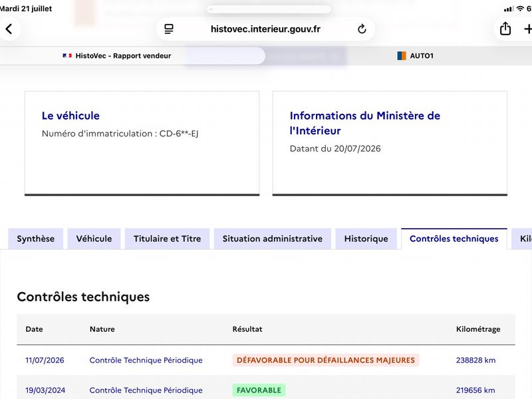Click the Informations du Ministère de l'Intérieur heading
The image size is (532, 399).
(x=364, y=123)
